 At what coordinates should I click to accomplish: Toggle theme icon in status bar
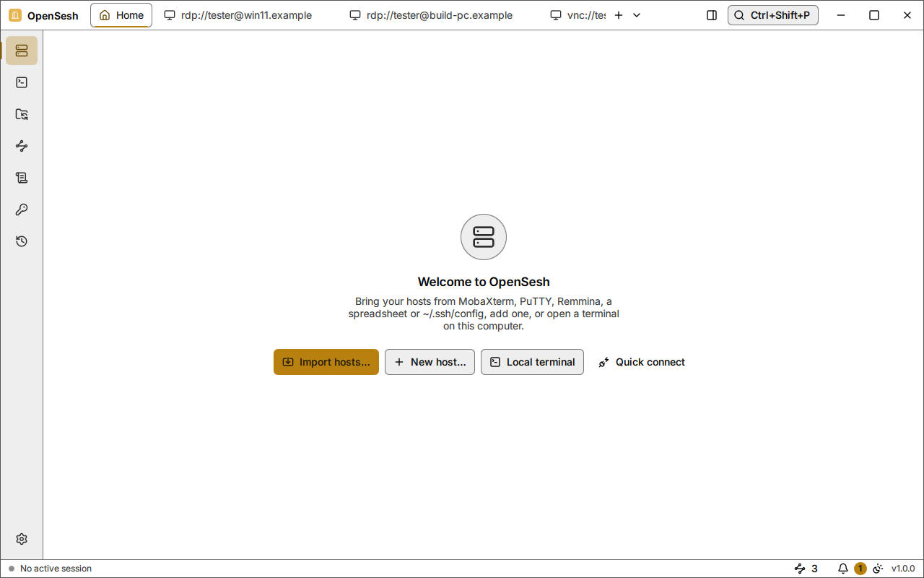879,569
